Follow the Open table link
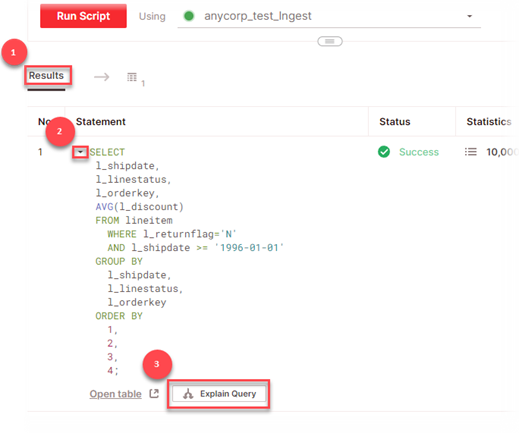 click(x=115, y=394)
